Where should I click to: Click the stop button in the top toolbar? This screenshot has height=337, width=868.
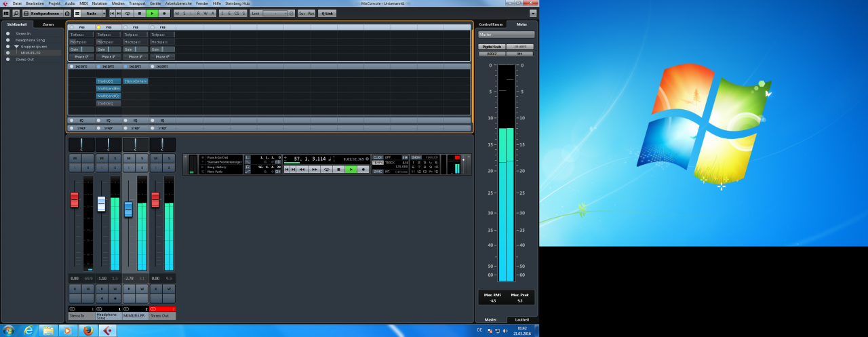pyautogui.click(x=139, y=13)
